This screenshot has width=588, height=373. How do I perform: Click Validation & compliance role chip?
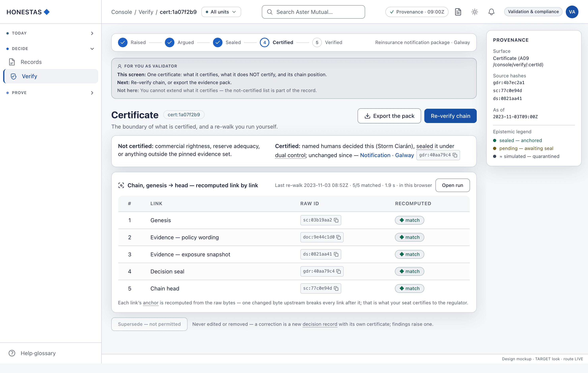[x=533, y=12]
